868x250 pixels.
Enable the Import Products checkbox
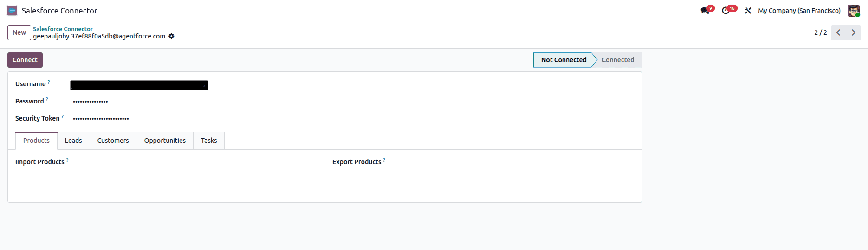coord(81,162)
